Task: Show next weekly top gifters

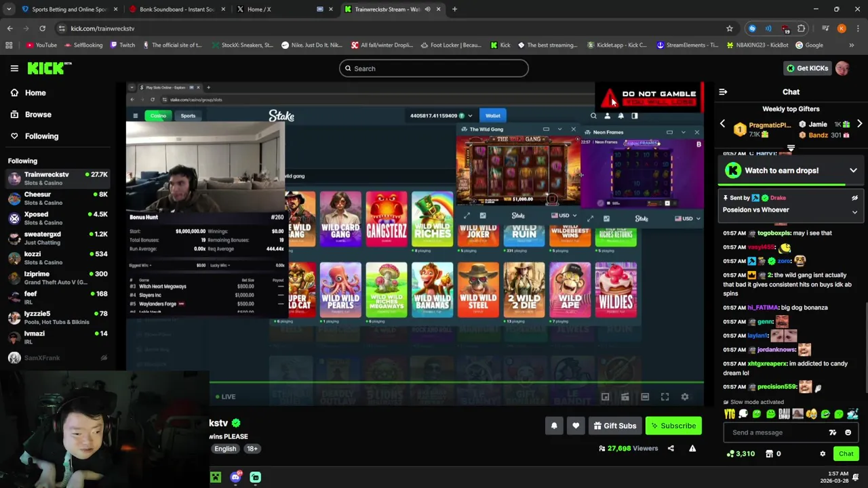Action: (859, 124)
